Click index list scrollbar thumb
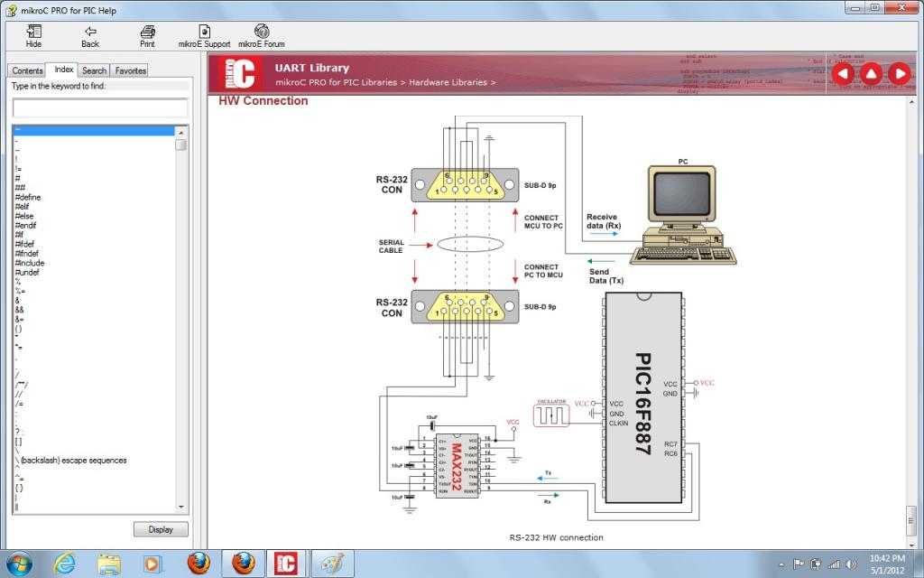 (x=180, y=144)
